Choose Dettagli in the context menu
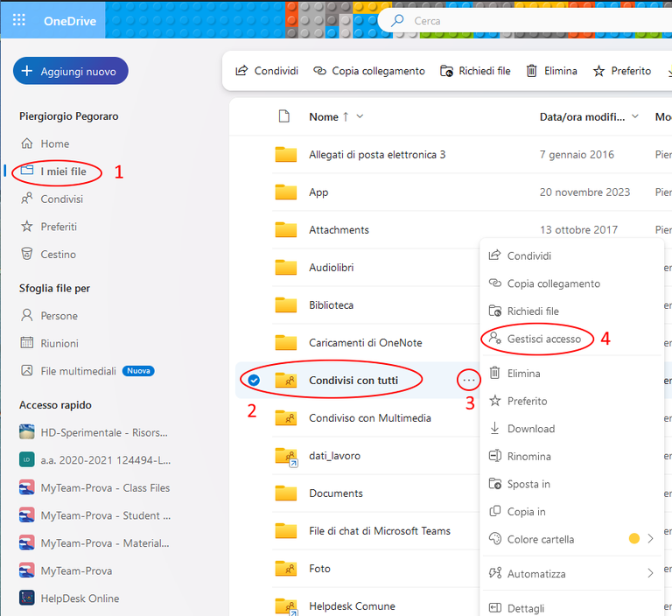The width and height of the screenshot is (672, 616). [571, 608]
